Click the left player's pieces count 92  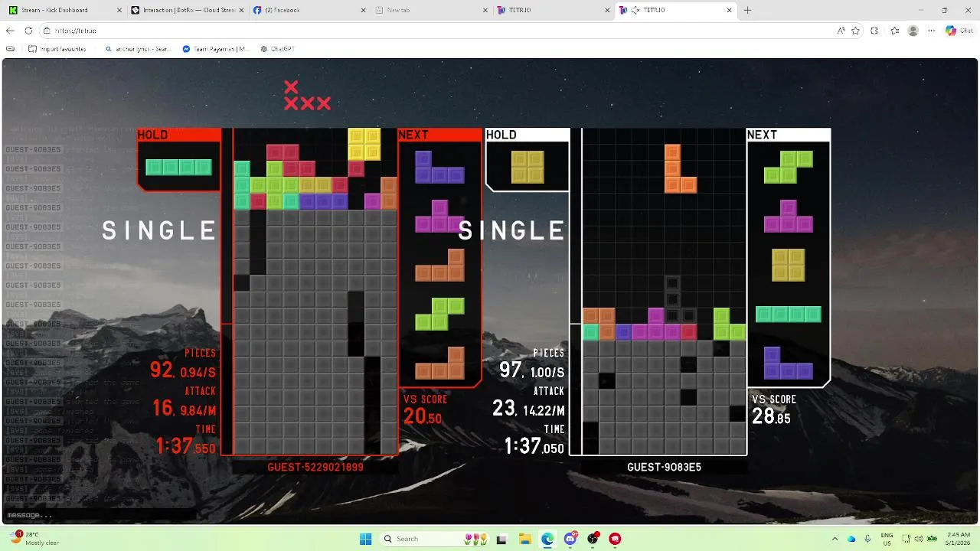162,370
